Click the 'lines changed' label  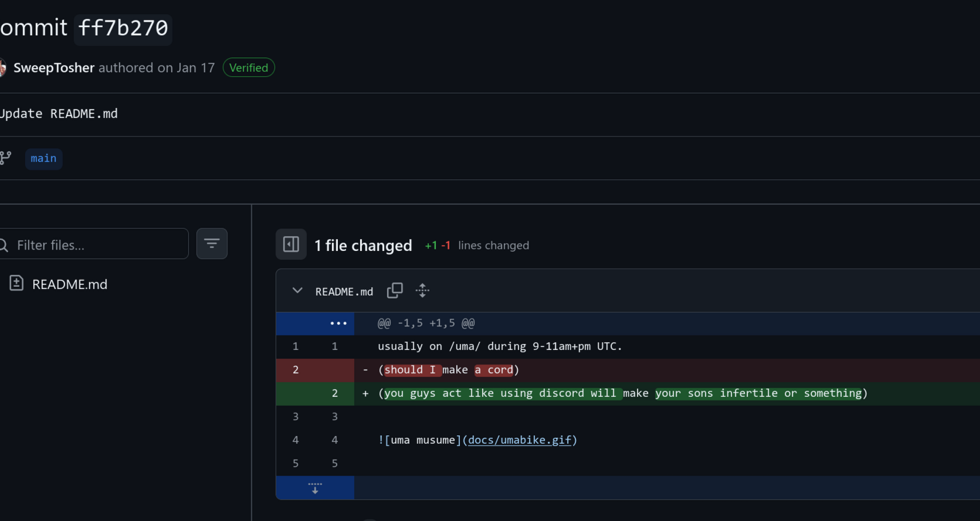coord(494,246)
